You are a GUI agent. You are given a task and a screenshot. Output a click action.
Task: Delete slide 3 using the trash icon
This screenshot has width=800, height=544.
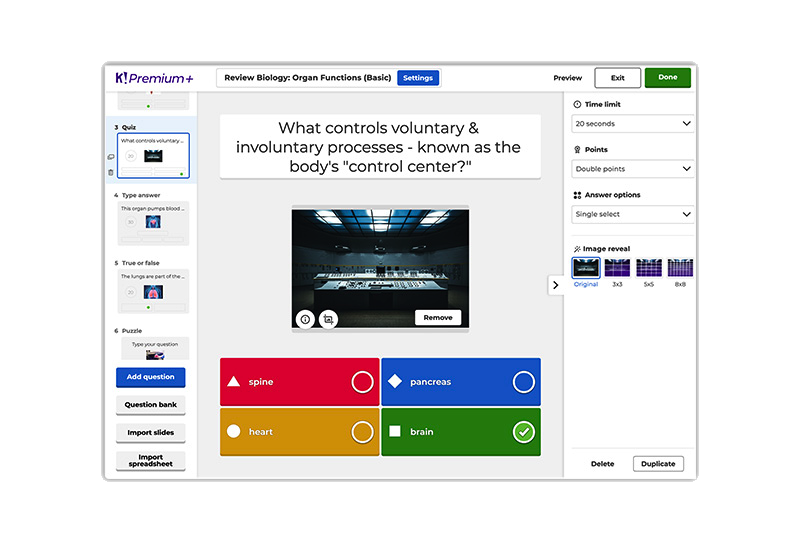(x=111, y=172)
